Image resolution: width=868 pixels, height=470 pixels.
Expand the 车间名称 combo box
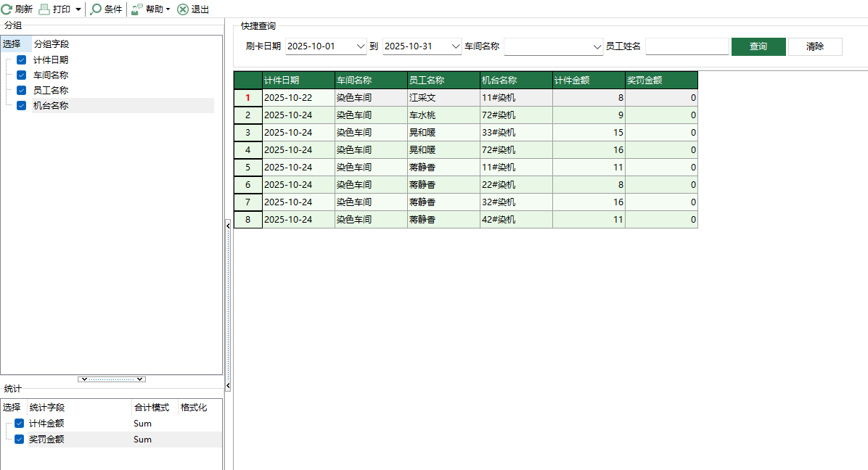click(x=597, y=46)
